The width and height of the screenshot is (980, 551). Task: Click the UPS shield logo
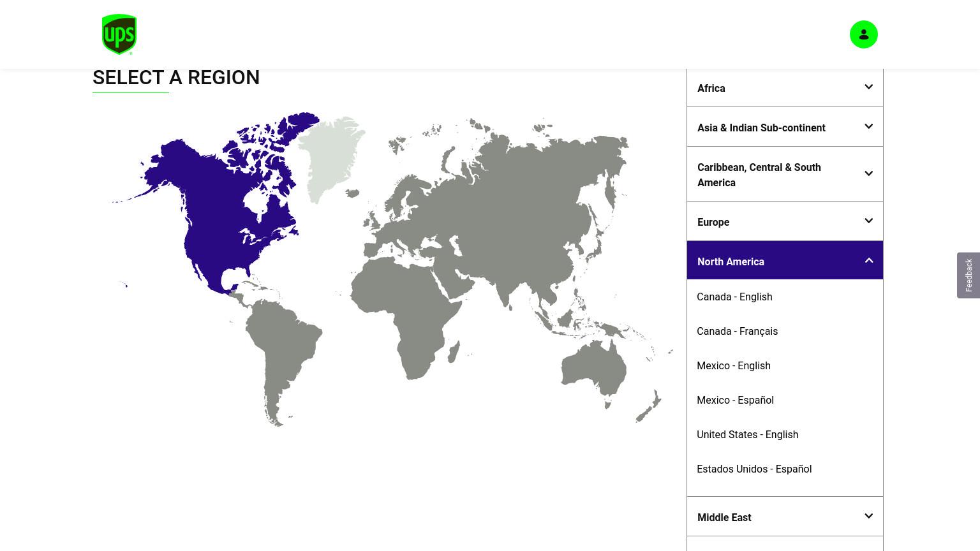(119, 34)
